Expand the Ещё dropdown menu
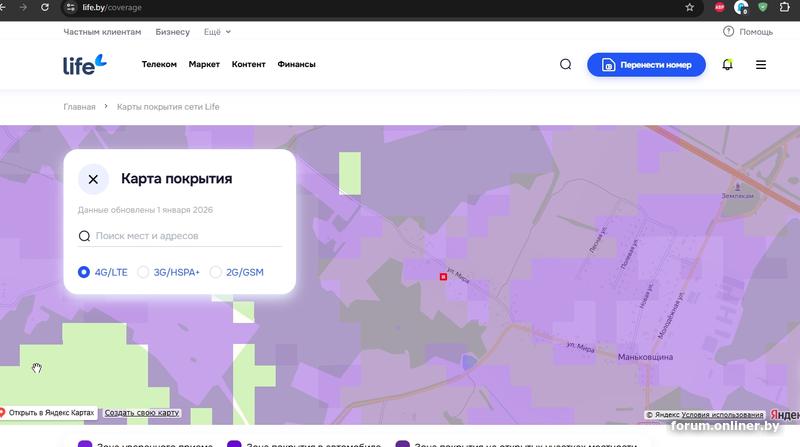 click(x=217, y=32)
